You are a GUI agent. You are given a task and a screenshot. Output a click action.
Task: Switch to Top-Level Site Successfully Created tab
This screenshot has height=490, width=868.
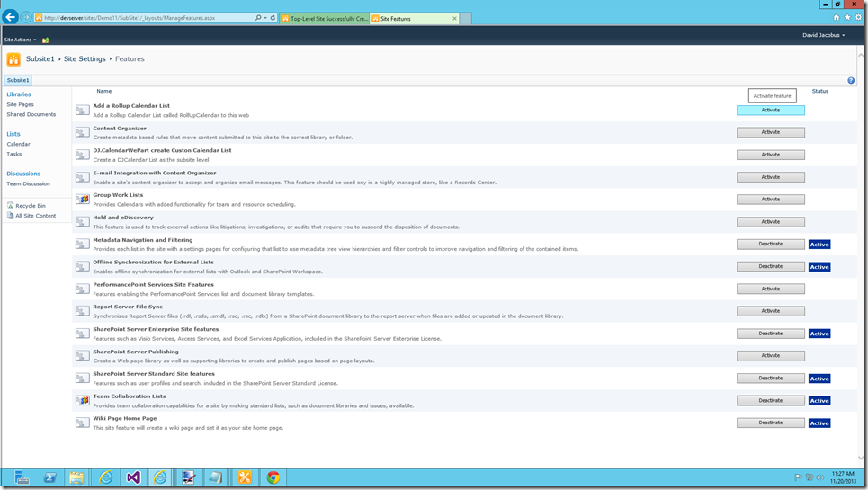(325, 19)
